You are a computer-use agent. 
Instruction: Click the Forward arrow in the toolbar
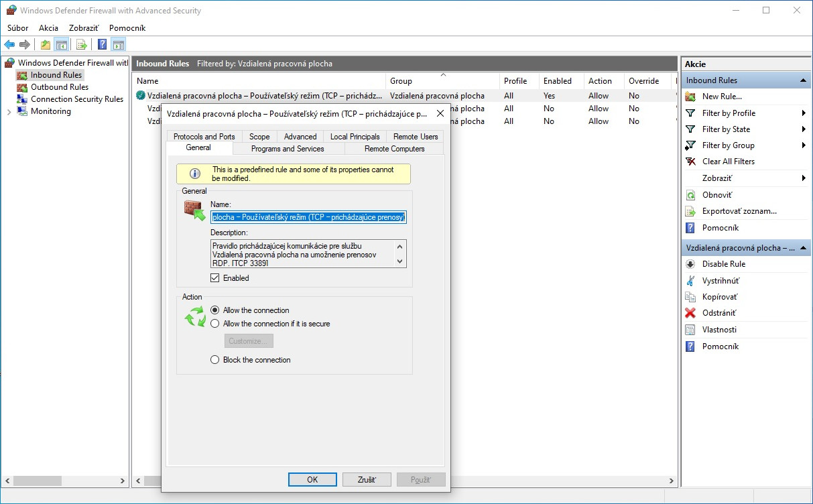[x=25, y=45]
